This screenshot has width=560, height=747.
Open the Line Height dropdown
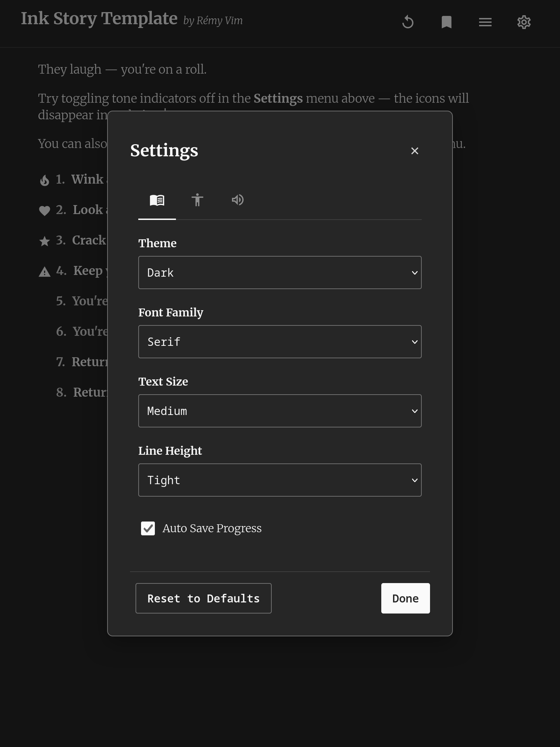(x=280, y=480)
